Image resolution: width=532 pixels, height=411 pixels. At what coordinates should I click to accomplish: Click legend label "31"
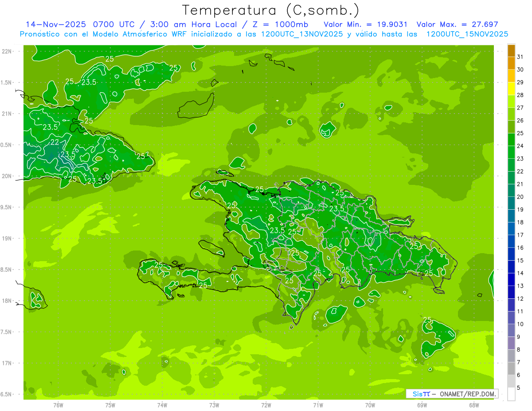(520, 57)
